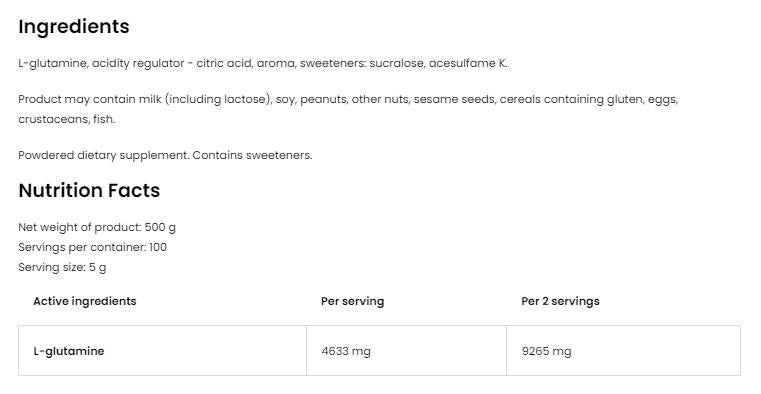Click 'acesulfame K' in the ingredients
Screen dimensions: 761x394
tap(467, 64)
